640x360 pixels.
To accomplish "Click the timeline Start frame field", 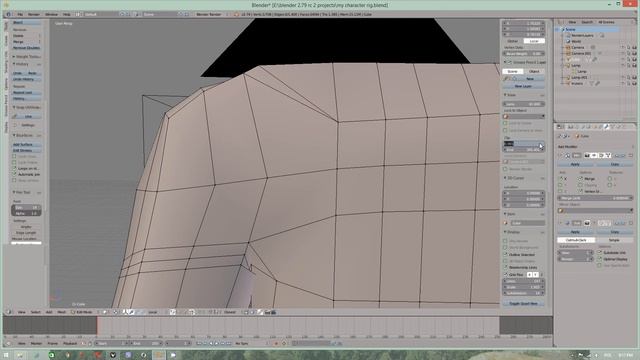I will 112,344.
